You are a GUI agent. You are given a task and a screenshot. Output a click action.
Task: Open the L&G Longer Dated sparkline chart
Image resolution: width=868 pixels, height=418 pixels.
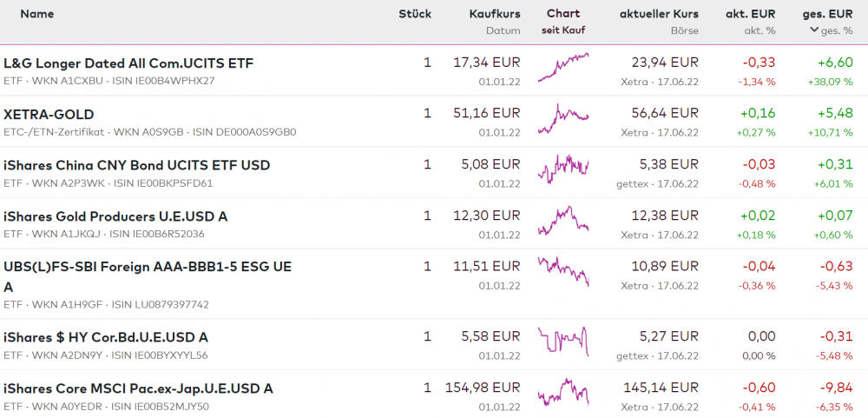(563, 67)
